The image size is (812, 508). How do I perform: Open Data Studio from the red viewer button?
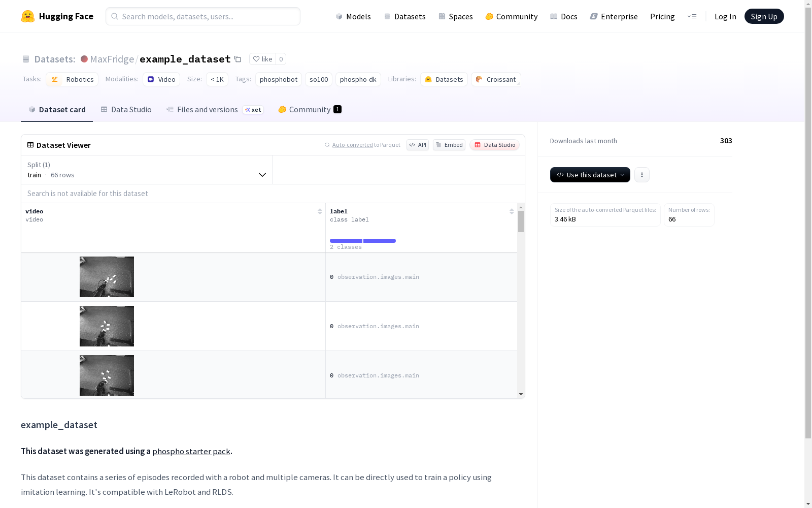495,145
